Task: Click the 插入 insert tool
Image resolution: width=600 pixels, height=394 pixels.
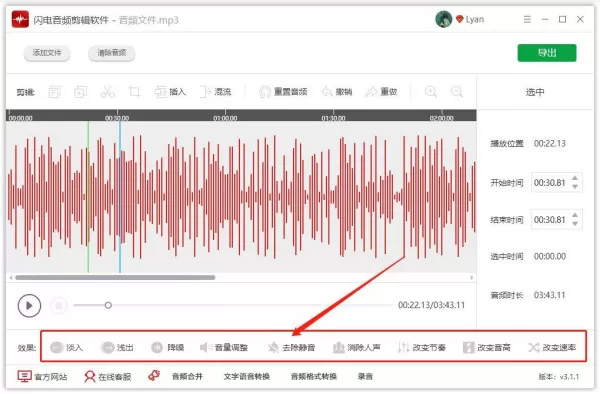Action: tap(170, 92)
